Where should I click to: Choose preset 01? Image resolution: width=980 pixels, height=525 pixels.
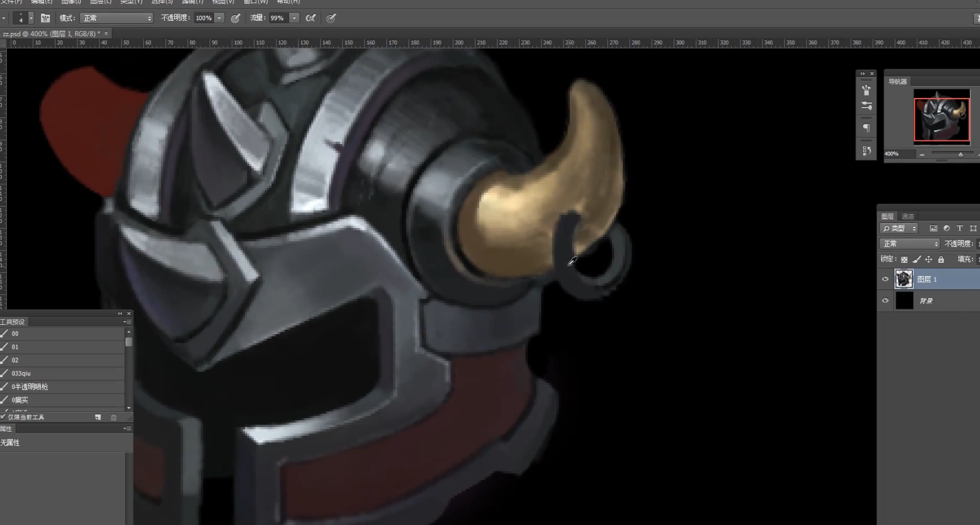click(x=63, y=347)
